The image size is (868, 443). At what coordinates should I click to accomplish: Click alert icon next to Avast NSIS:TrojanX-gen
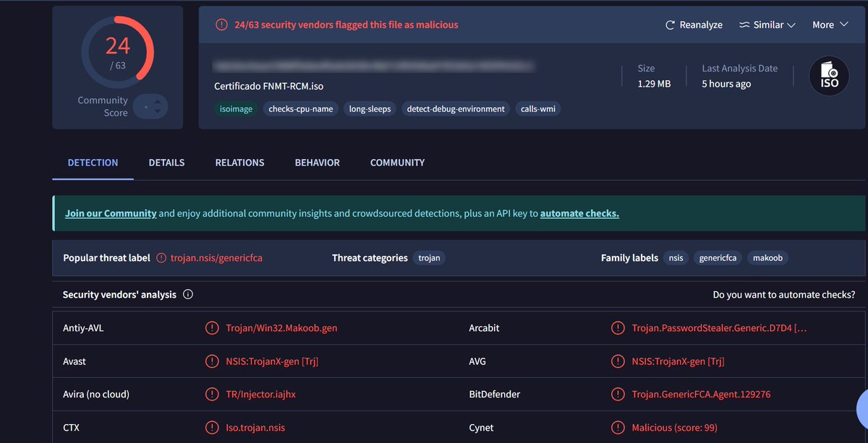click(x=212, y=361)
